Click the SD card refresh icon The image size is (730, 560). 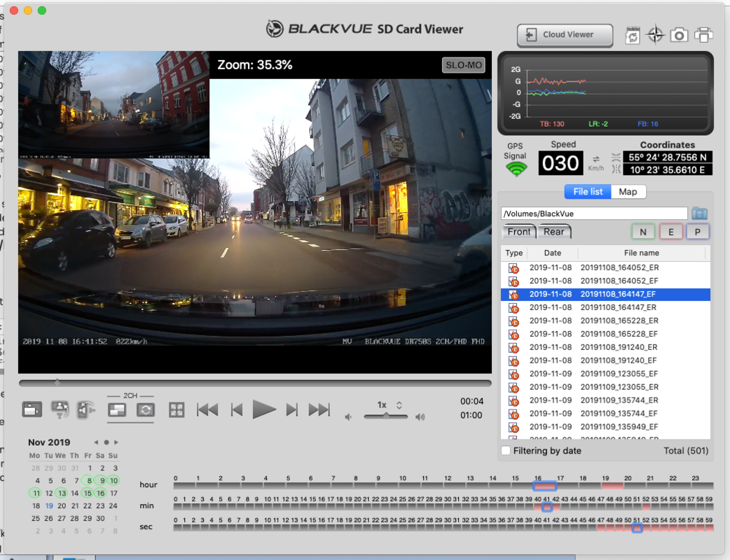click(633, 35)
